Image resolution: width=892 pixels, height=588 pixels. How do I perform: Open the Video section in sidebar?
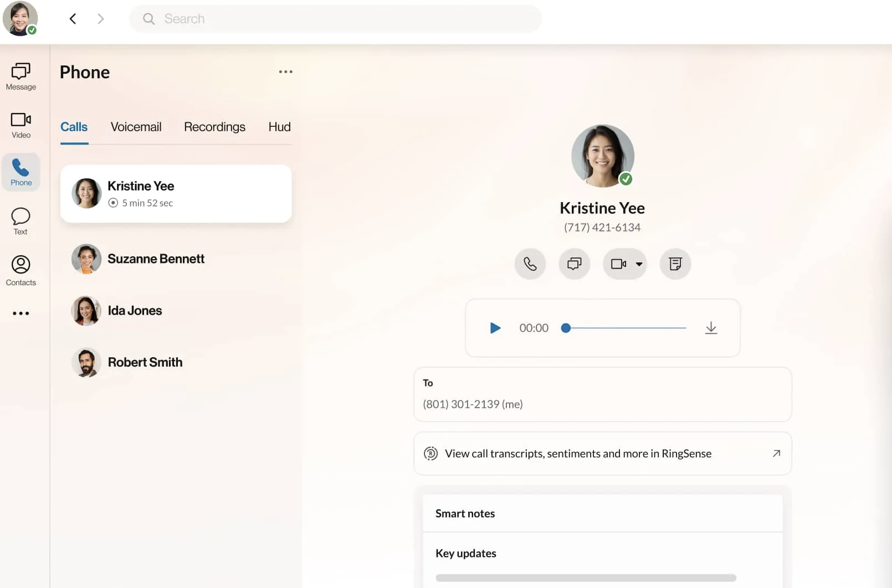pyautogui.click(x=20, y=125)
